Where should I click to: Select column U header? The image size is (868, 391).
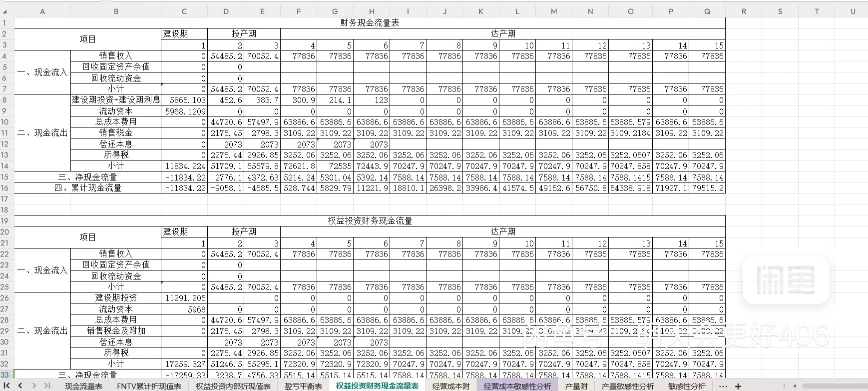(x=853, y=11)
